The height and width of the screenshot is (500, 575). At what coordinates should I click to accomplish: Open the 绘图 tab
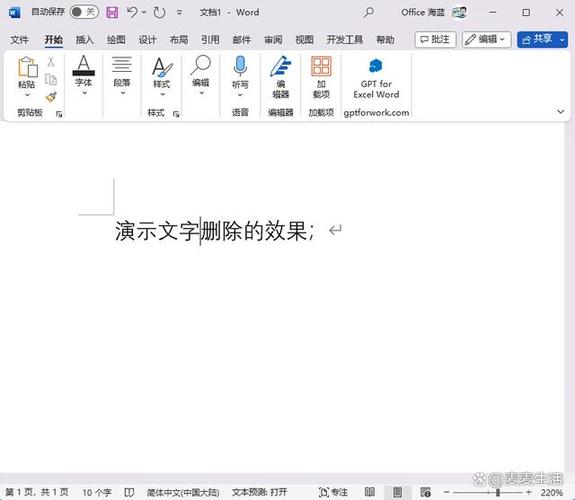[x=116, y=40]
